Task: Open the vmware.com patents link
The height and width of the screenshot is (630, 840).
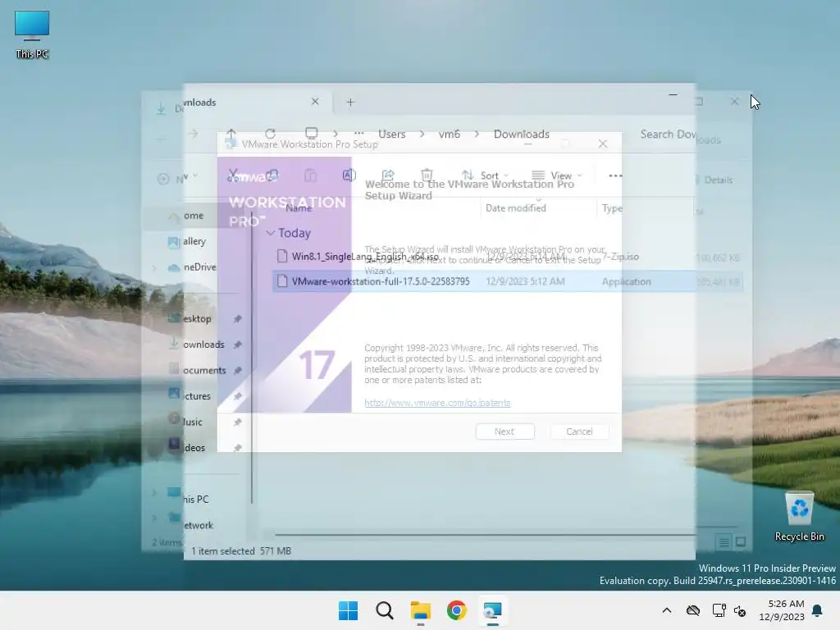Action: (437, 403)
